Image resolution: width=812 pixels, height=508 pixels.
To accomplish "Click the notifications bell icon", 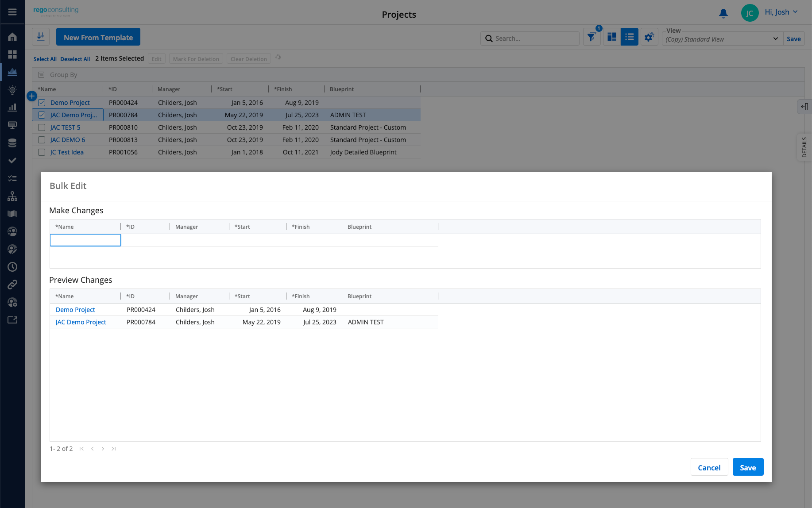I will point(723,13).
